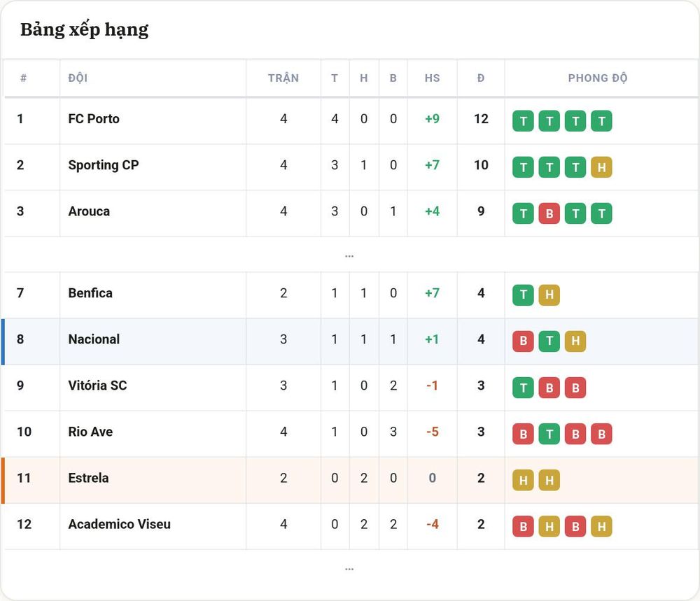
Task: Click Nacional's red B form badge
Action: pyautogui.click(x=523, y=341)
